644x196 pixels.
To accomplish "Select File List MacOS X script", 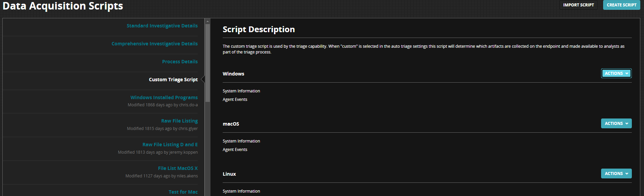I will (178, 168).
